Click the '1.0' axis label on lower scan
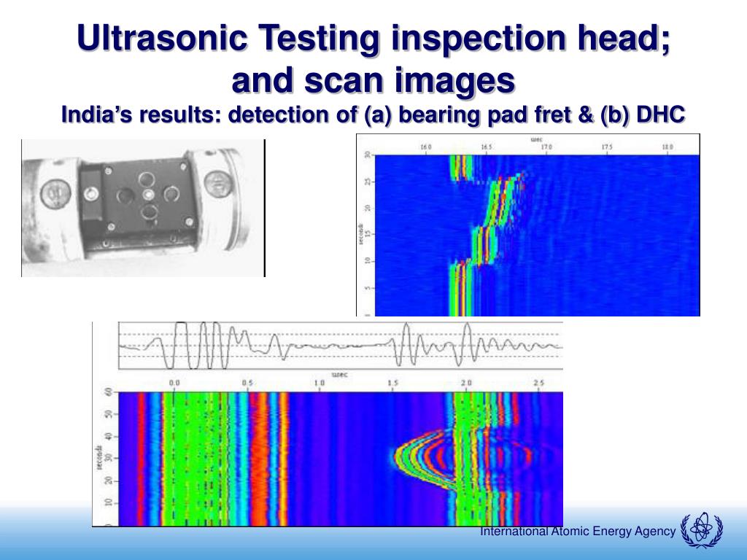 320,383
